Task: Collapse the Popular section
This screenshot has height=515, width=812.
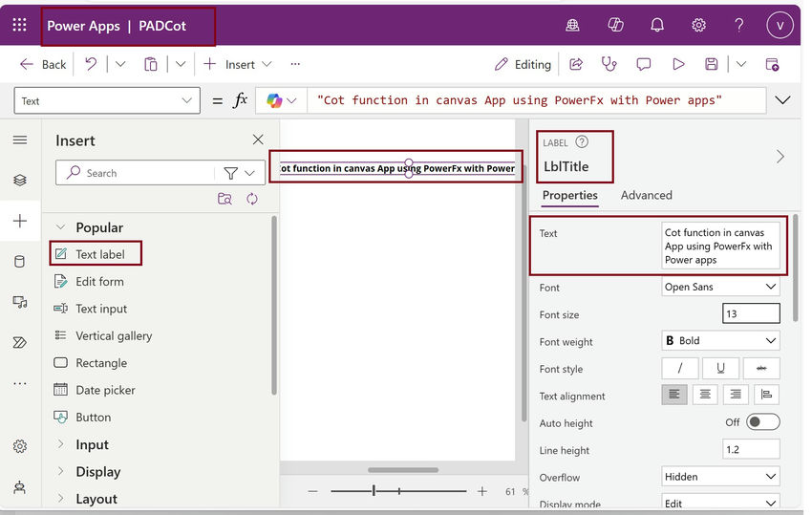Action: pyautogui.click(x=60, y=227)
